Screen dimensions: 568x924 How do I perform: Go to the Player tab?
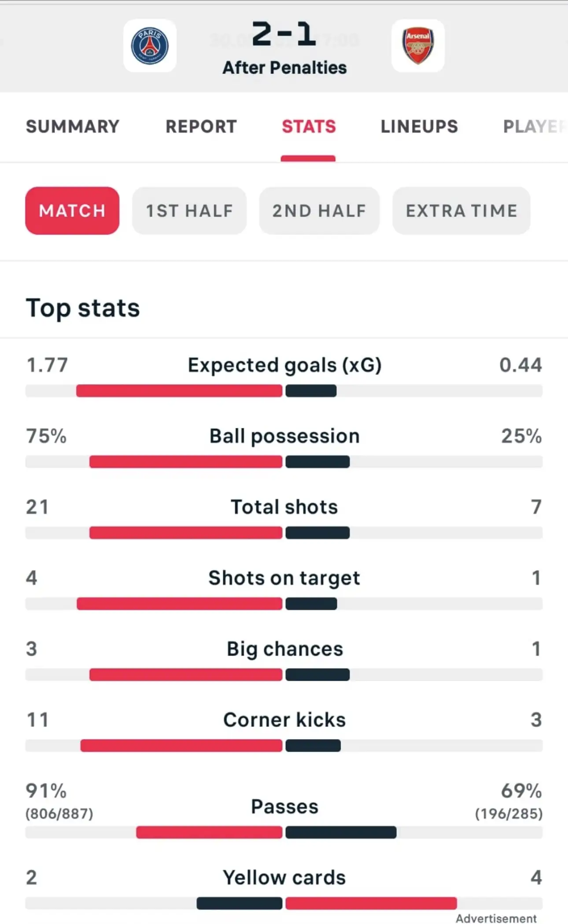(x=535, y=127)
